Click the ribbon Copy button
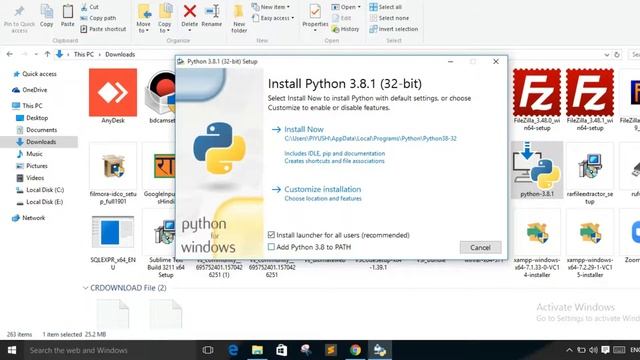The width and height of the screenshot is (640, 360). (x=47, y=16)
